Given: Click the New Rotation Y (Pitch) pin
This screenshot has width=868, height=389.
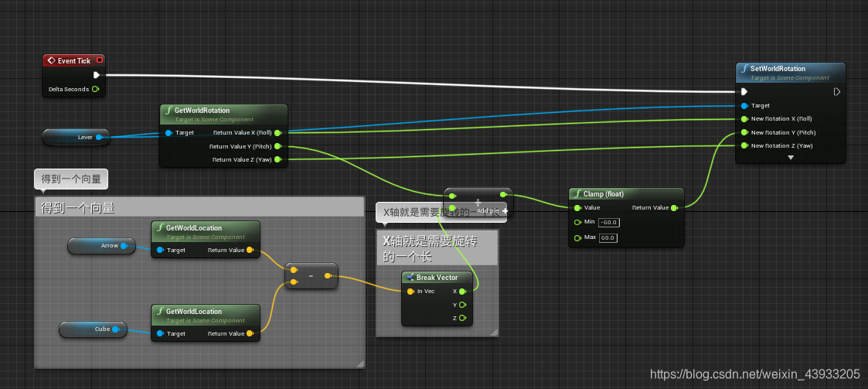Looking at the screenshot, I should pyautogui.click(x=744, y=132).
